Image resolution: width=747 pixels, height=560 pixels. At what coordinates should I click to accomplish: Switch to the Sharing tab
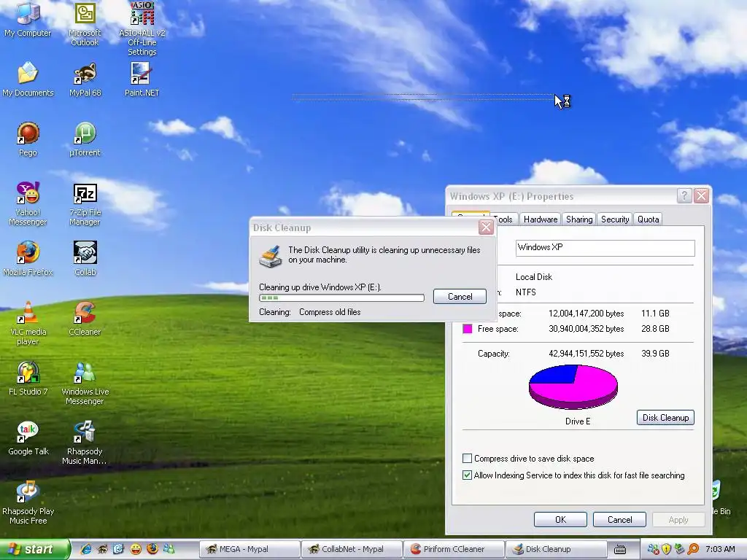point(578,219)
